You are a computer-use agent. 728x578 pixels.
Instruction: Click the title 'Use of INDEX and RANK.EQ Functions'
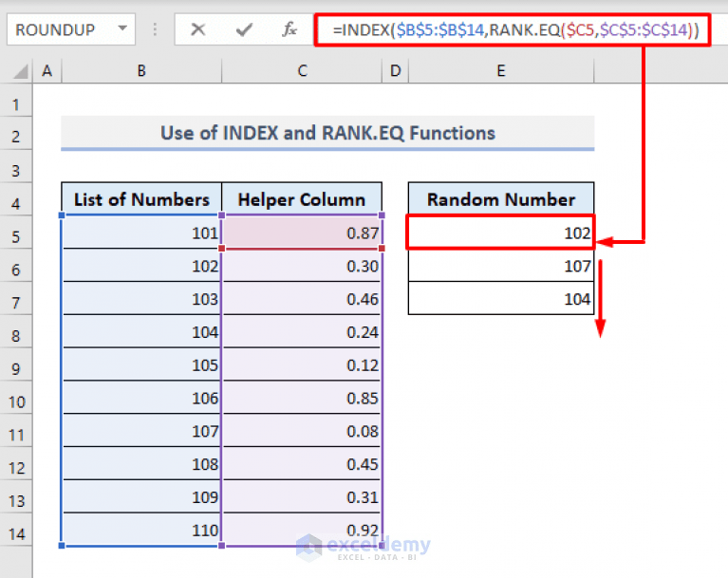pyautogui.click(x=327, y=133)
